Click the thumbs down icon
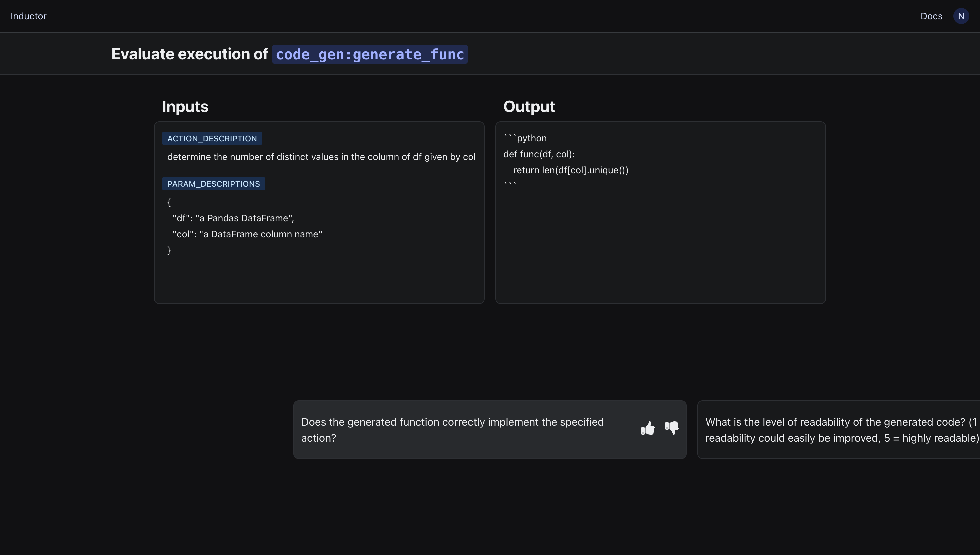Viewport: 980px width, 555px height. tap(672, 428)
